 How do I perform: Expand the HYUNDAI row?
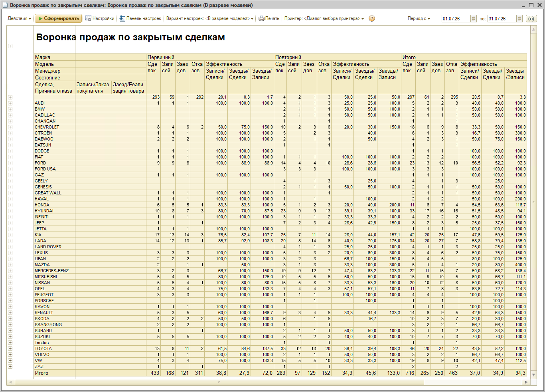click(x=10, y=211)
